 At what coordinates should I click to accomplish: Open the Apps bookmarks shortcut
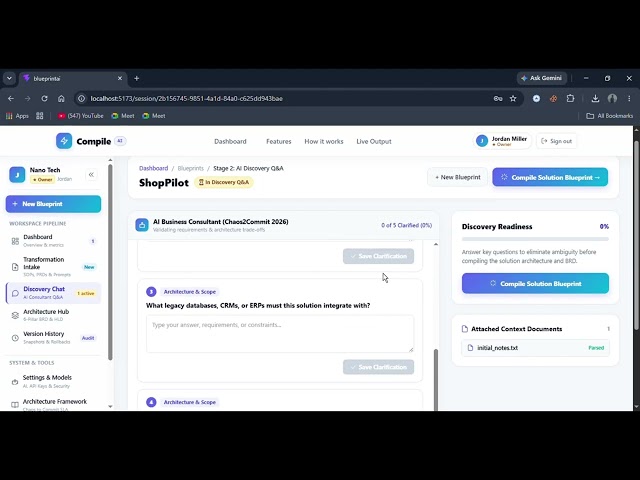click(17, 116)
